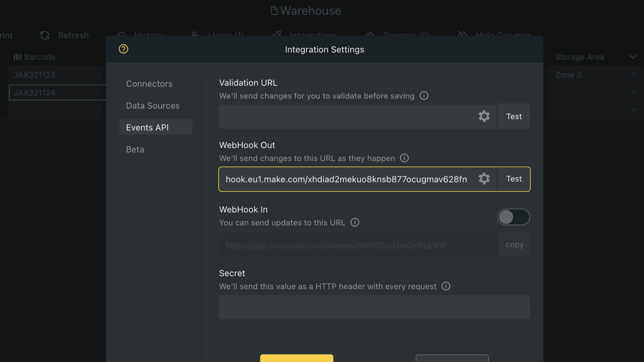
Task: Click the Barcode column header icon
Action: click(x=17, y=57)
